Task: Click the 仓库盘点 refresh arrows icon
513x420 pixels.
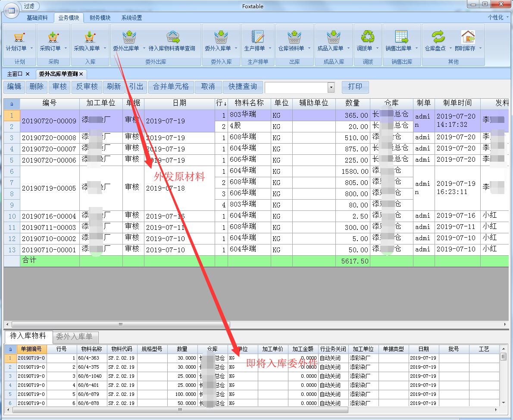Action: (438, 37)
